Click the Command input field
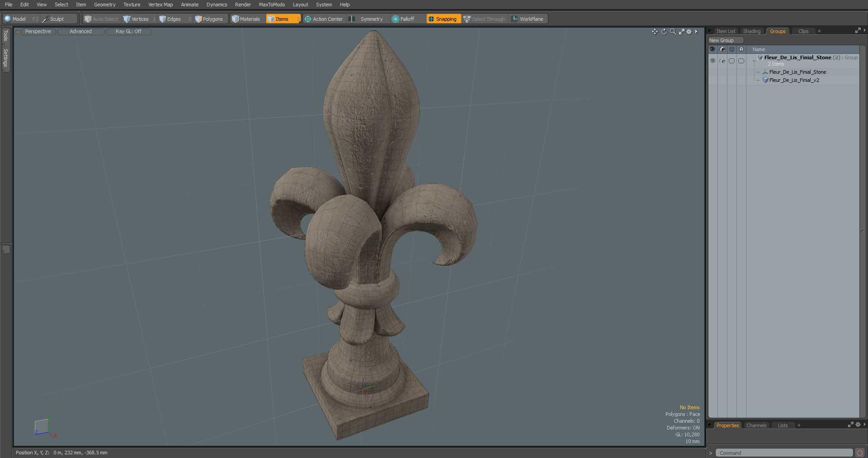 784,453
